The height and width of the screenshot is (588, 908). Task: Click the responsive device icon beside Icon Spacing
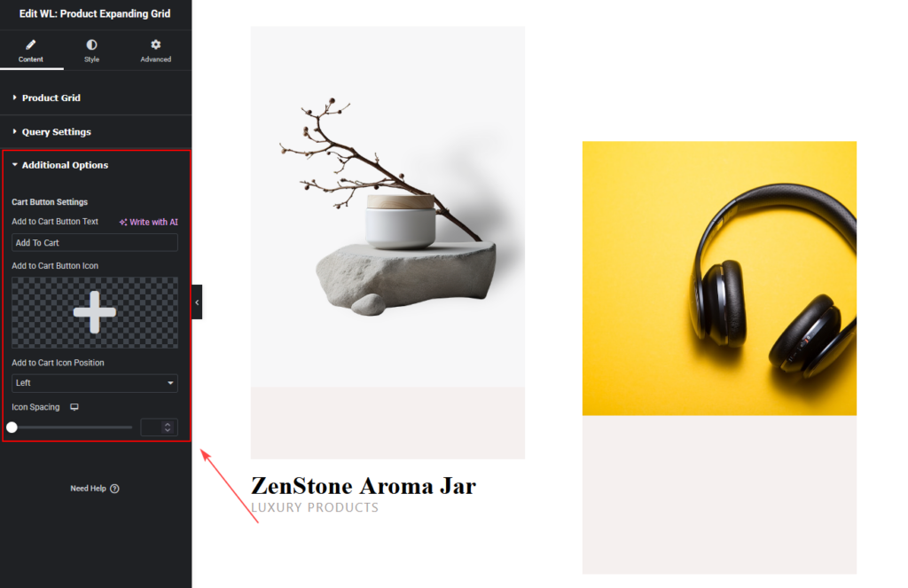[x=74, y=407]
